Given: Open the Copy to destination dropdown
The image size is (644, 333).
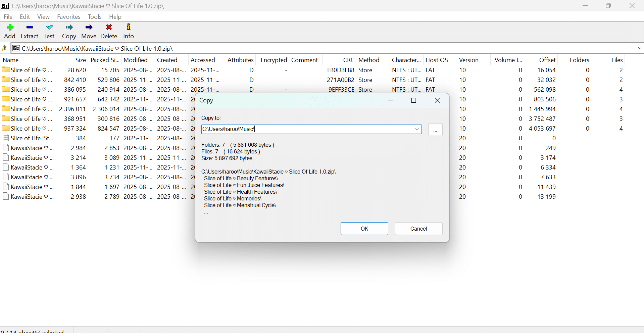Looking at the screenshot, I should tap(417, 129).
